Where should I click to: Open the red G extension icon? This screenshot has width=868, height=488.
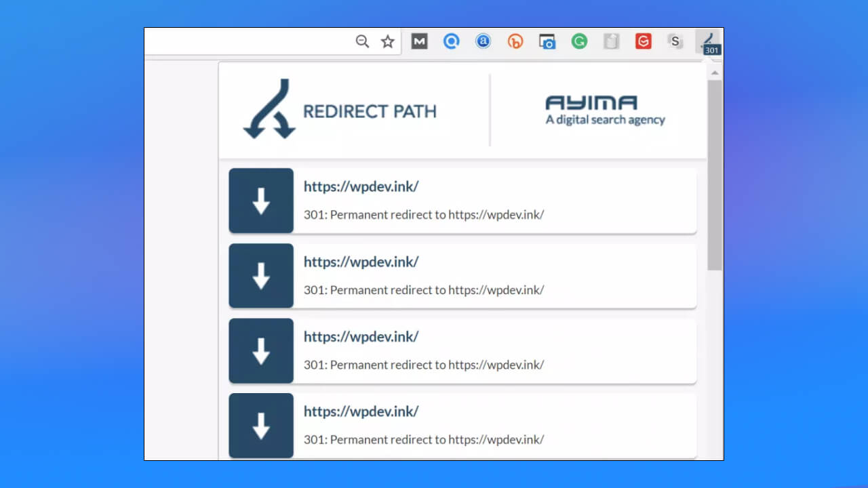643,42
